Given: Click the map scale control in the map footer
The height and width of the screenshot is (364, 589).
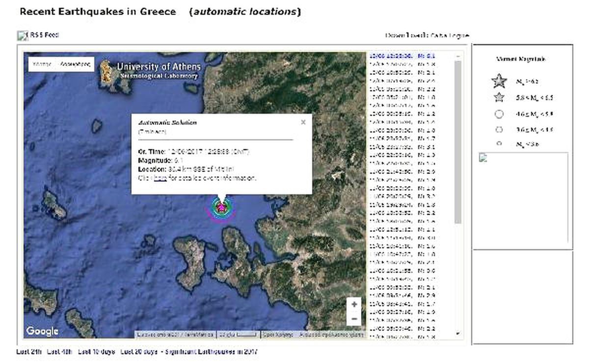Looking at the screenshot, I should pyautogui.click(x=238, y=335).
